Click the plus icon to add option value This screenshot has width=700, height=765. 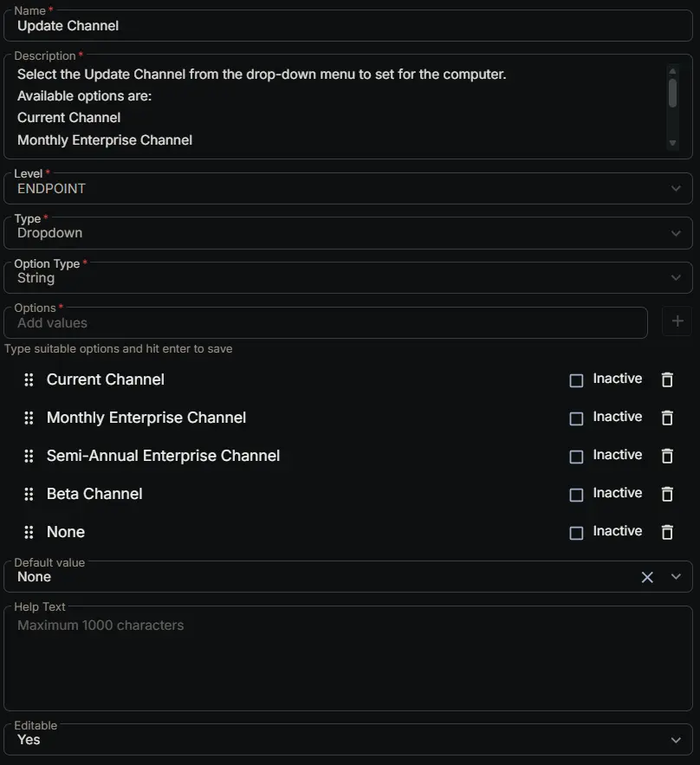677,321
